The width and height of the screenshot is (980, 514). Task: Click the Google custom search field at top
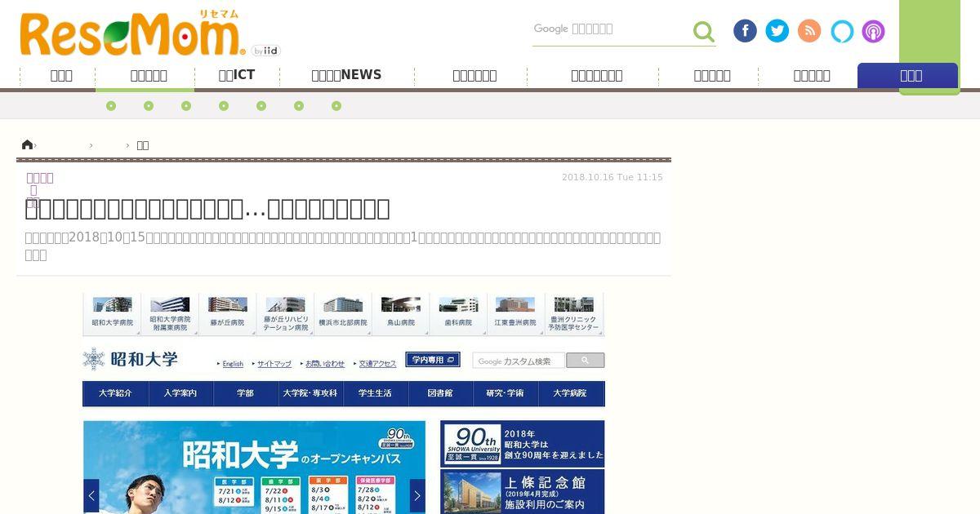coord(611,29)
